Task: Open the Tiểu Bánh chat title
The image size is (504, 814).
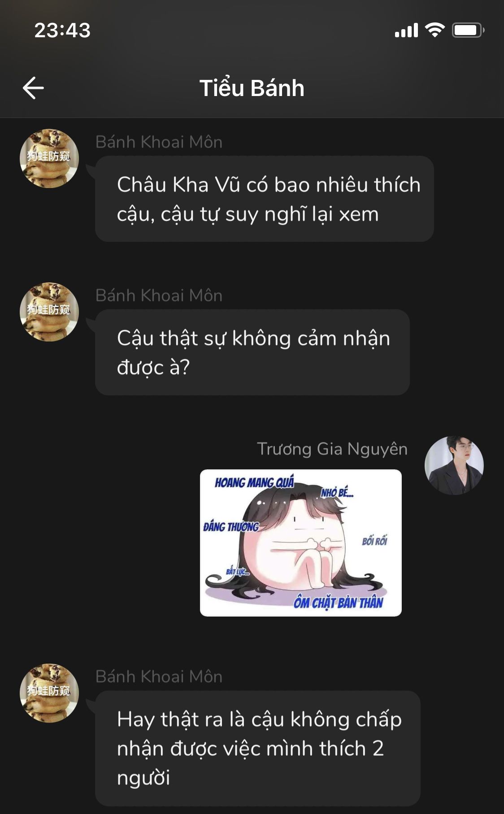Action: tap(252, 88)
